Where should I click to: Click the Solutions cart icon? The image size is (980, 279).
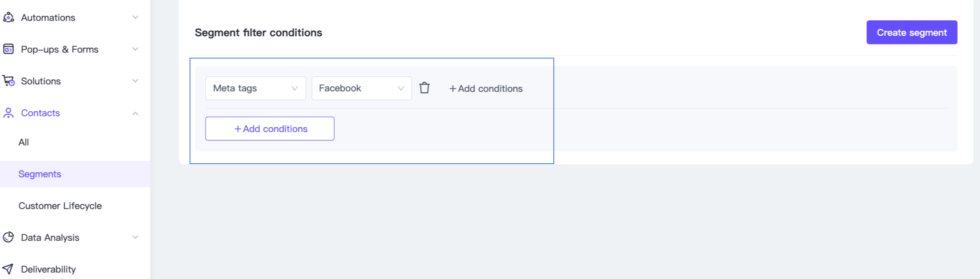(8, 81)
